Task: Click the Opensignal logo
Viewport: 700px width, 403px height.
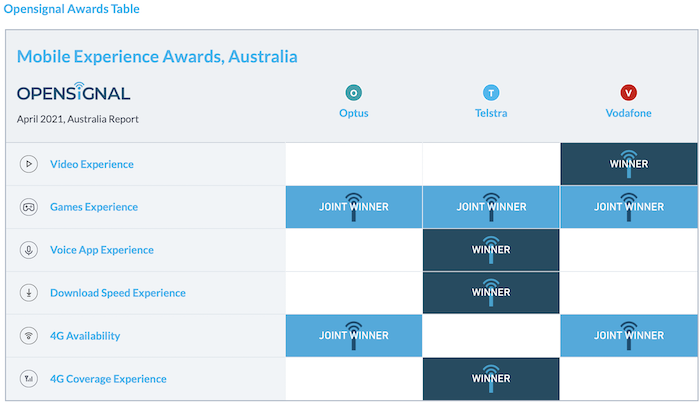Action: pyautogui.click(x=73, y=94)
